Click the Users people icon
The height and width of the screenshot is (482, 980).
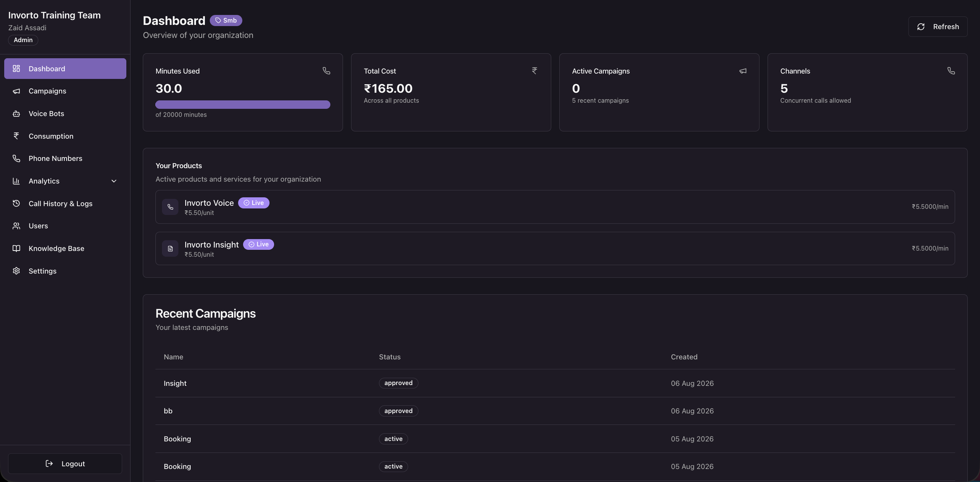(x=16, y=226)
